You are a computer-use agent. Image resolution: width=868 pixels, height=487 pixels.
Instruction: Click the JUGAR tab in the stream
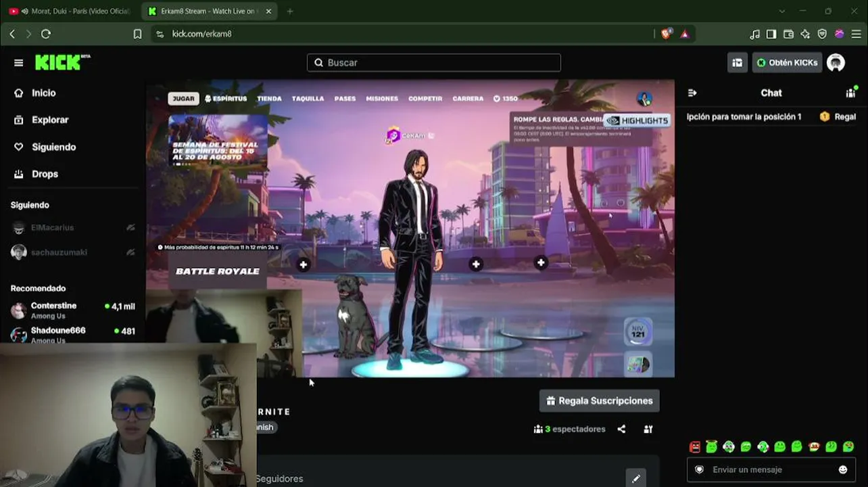pyautogui.click(x=183, y=99)
